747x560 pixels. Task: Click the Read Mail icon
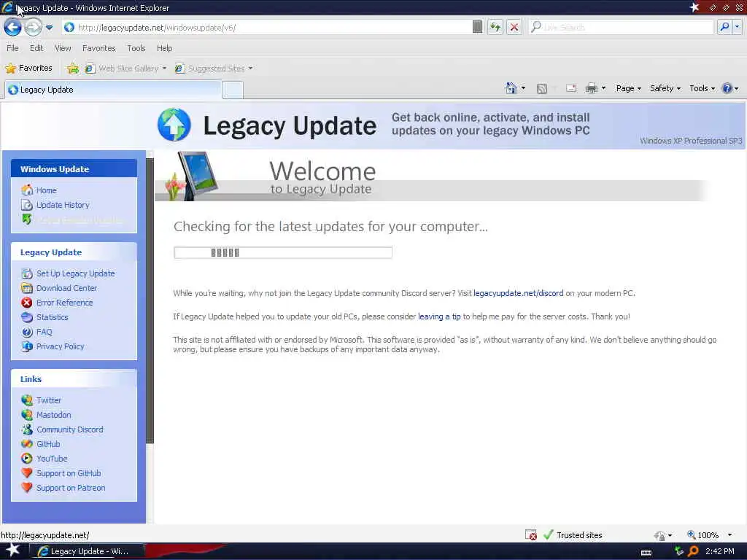570,88
